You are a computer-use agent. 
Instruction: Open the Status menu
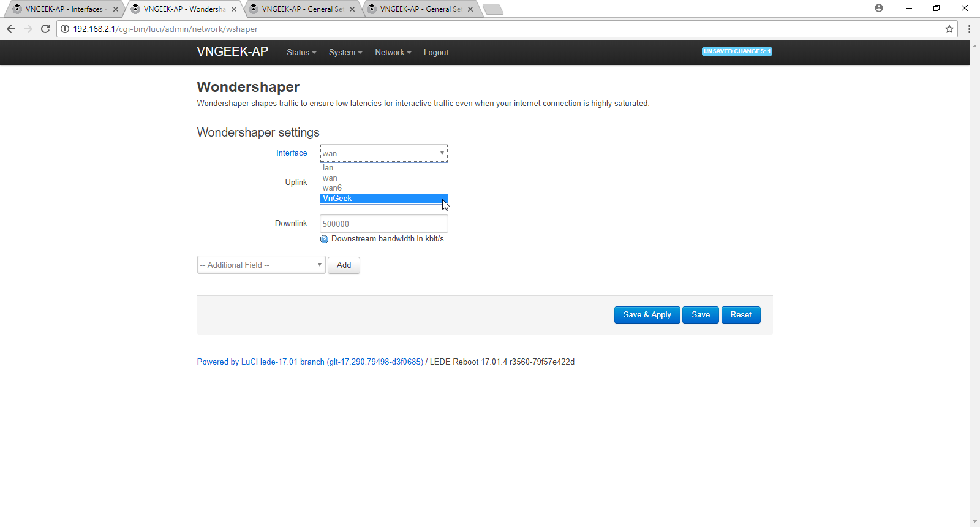(301, 53)
